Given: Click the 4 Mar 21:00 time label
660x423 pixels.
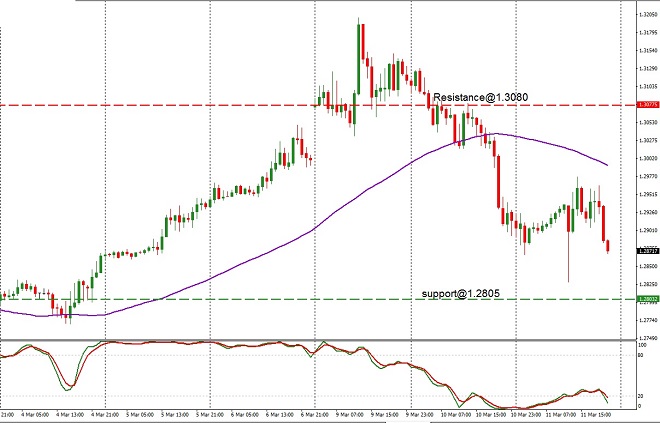Looking at the screenshot, I should click(x=104, y=414).
